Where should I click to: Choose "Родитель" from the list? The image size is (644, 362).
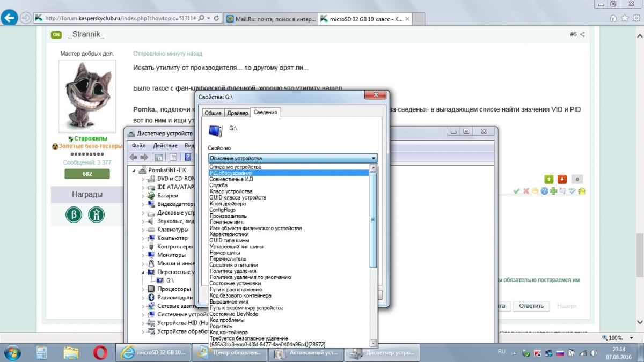coord(289,326)
